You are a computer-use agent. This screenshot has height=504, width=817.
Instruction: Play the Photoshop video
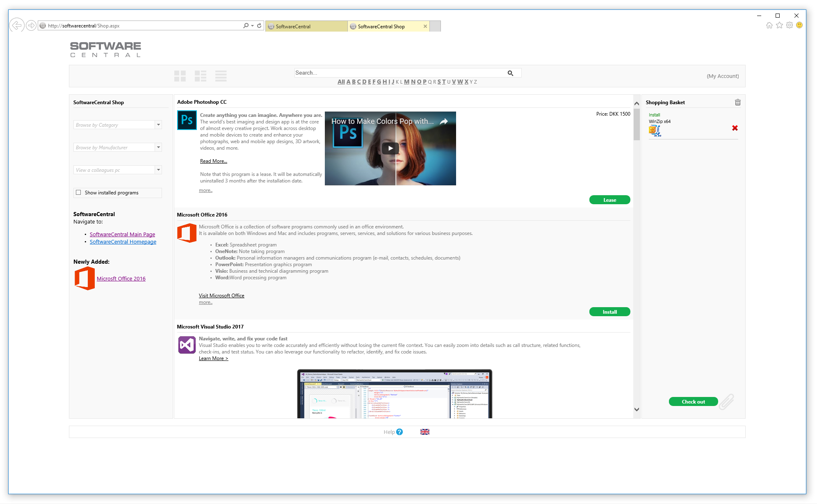tap(390, 148)
